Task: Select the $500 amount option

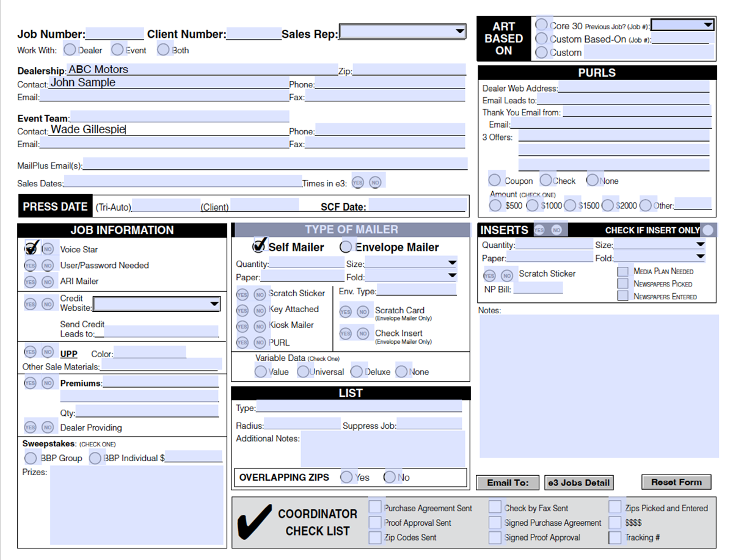Action: [x=496, y=205]
